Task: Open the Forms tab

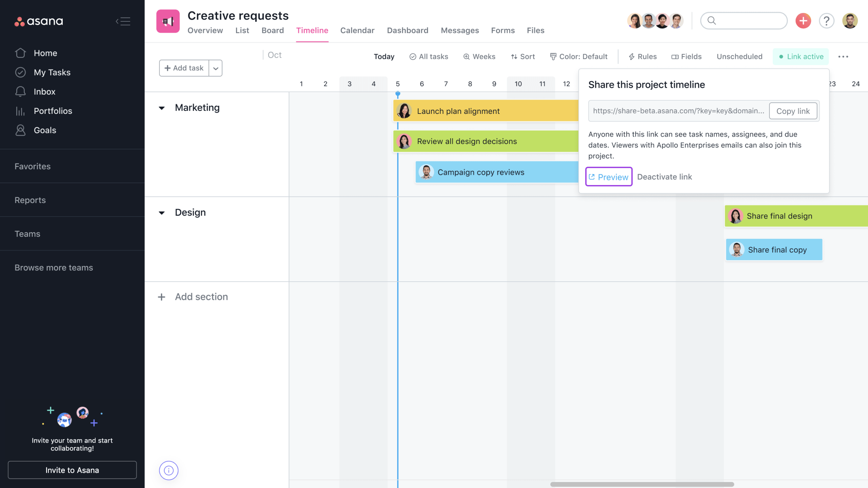Action: pos(503,30)
